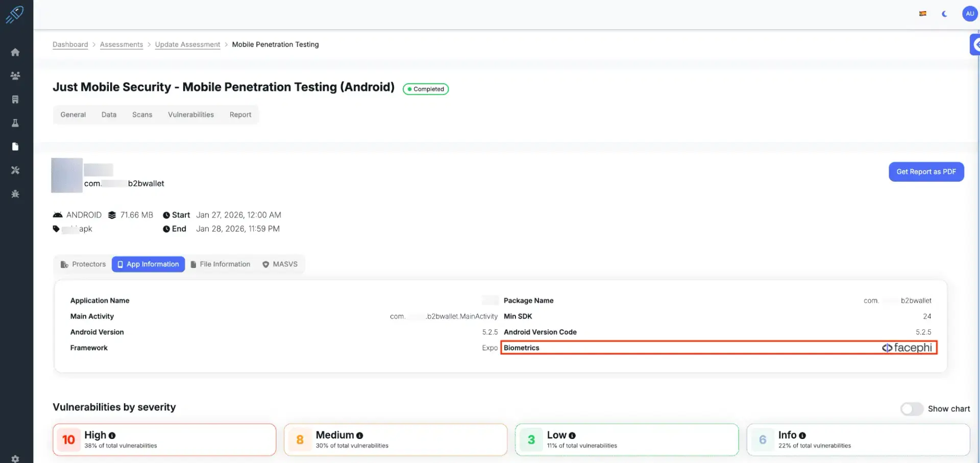Image resolution: width=980 pixels, height=463 pixels.
Task: Click the Mobile Penetration Testing breadcrumb text
Action: pos(276,45)
